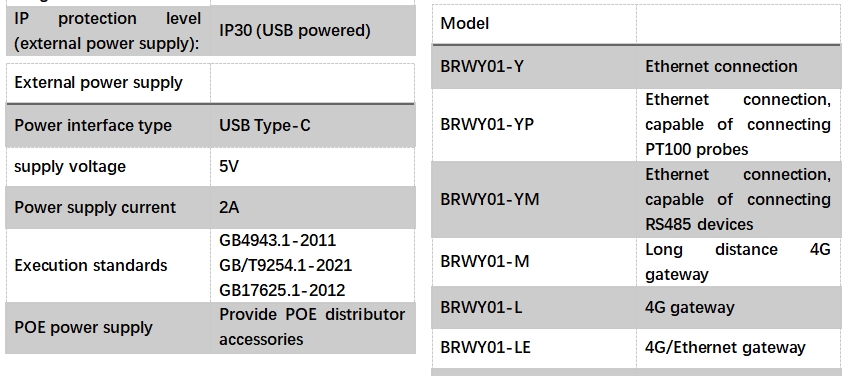Select the BRWY01-M model name
The height and width of the screenshot is (381, 849).
click(x=485, y=261)
